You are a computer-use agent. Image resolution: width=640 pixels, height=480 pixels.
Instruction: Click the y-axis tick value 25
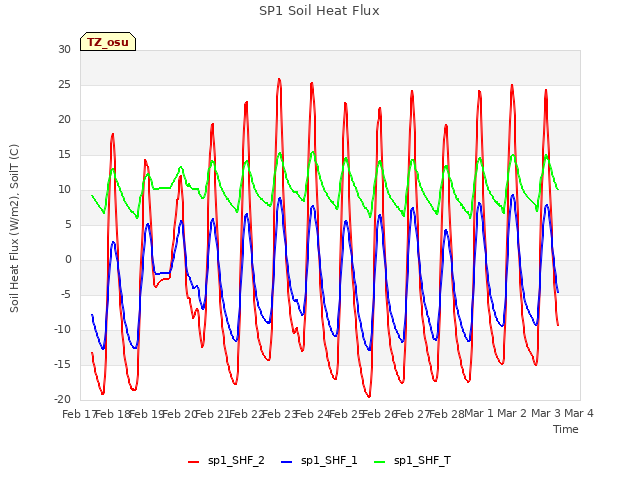click(64, 84)
